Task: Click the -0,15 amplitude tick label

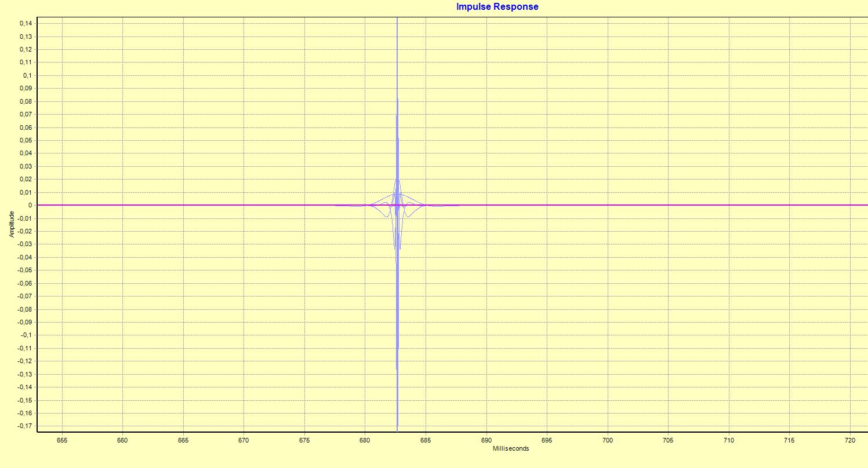Action: coord(24,400)
